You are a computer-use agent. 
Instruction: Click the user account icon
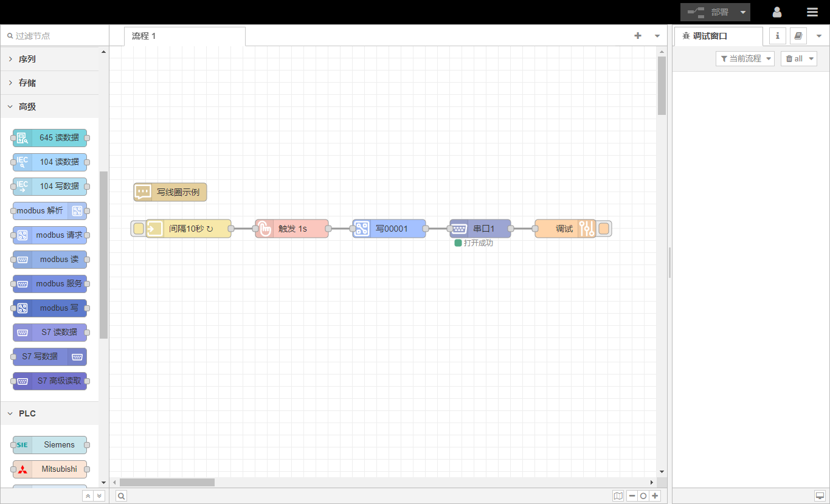[x=776, y=12]
